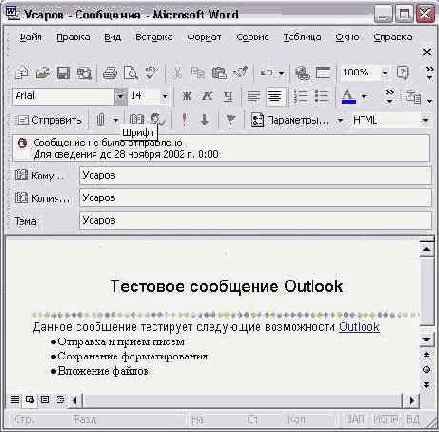439x432 pixels.
Task: Click the vertical scrollbar up arrow
Action: (426, 249)
